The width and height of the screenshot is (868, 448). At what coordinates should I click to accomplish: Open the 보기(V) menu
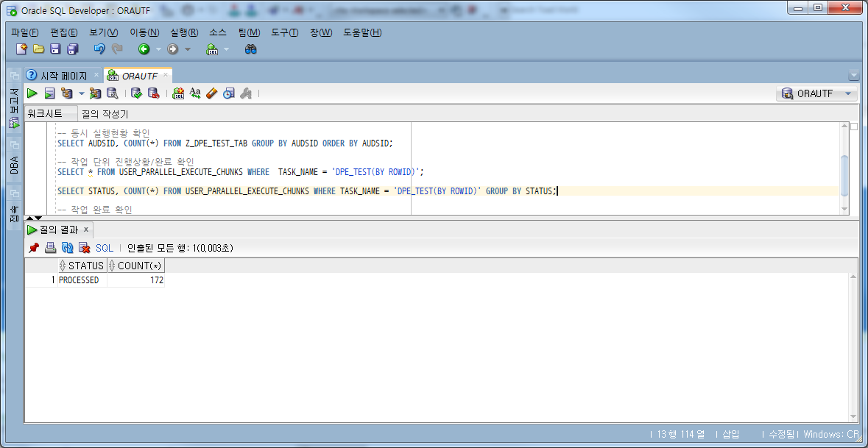tap(104, 32)
